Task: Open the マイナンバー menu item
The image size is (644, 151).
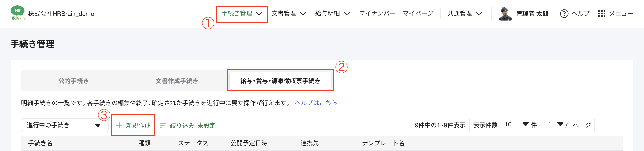Action: click(377, 13)
